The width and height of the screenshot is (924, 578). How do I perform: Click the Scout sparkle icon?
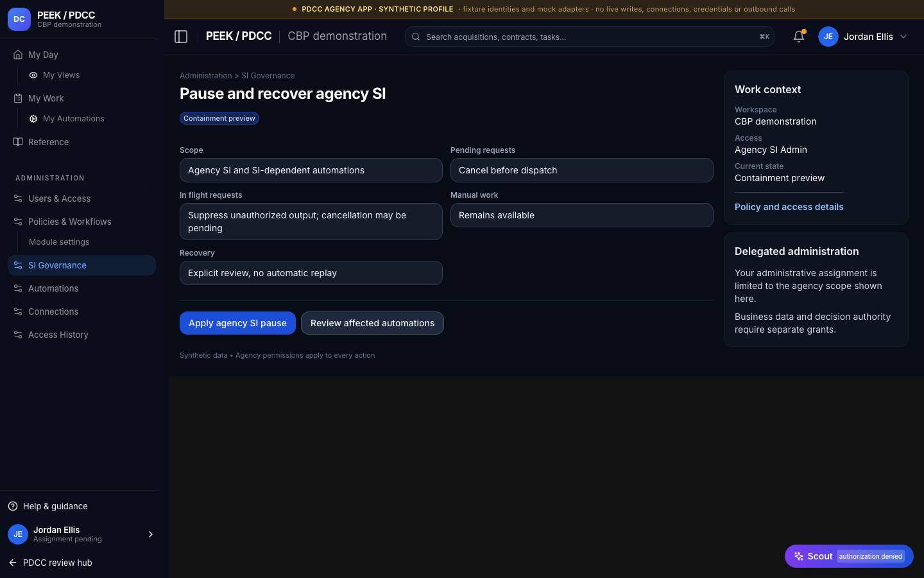[799, 556]
